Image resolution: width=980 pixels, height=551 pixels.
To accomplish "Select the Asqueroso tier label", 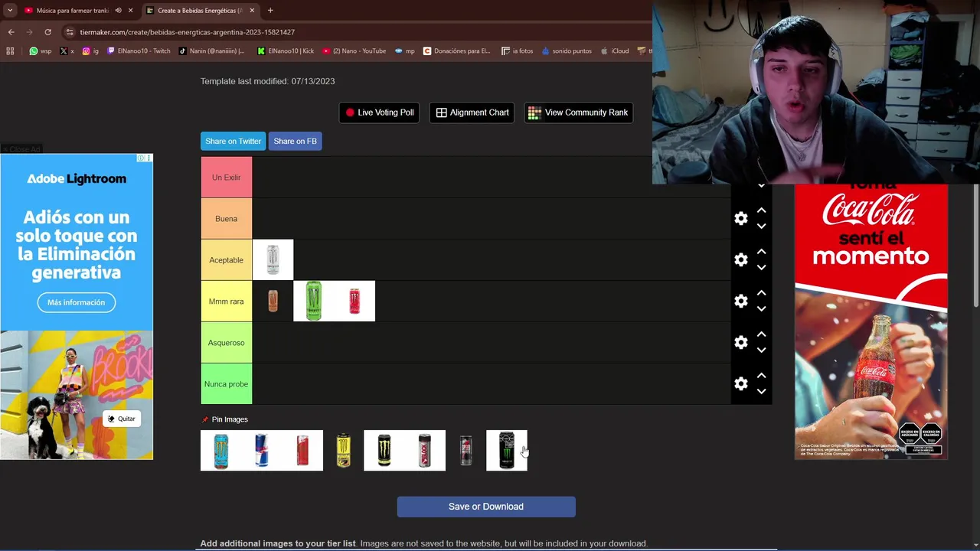I will pos(226,343).
